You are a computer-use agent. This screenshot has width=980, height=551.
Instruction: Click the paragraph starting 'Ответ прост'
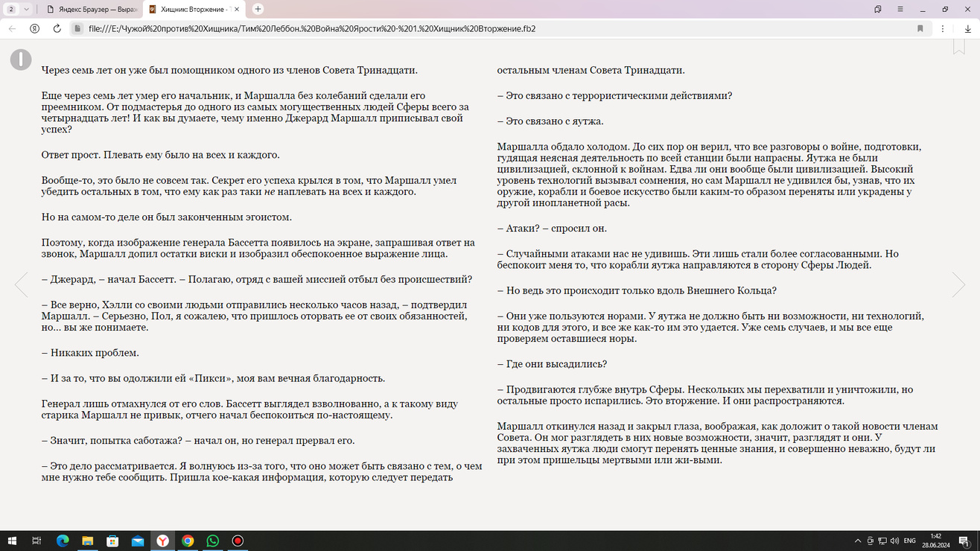pos(161,155)
